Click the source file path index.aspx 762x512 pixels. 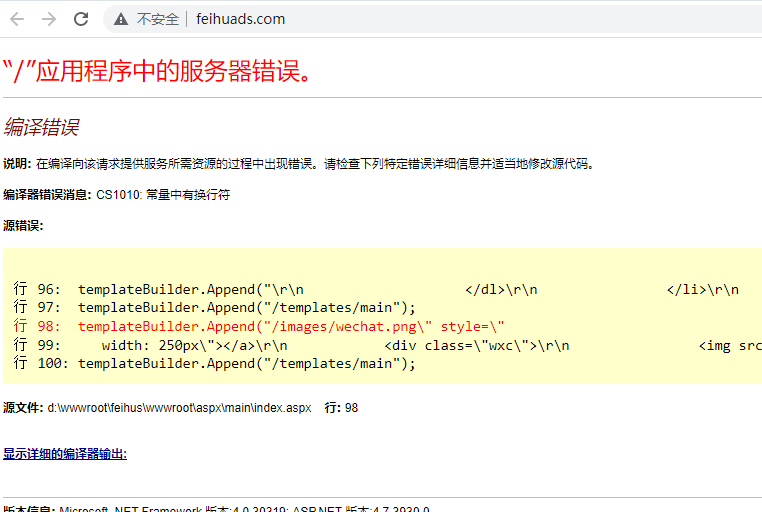(180, 408)
